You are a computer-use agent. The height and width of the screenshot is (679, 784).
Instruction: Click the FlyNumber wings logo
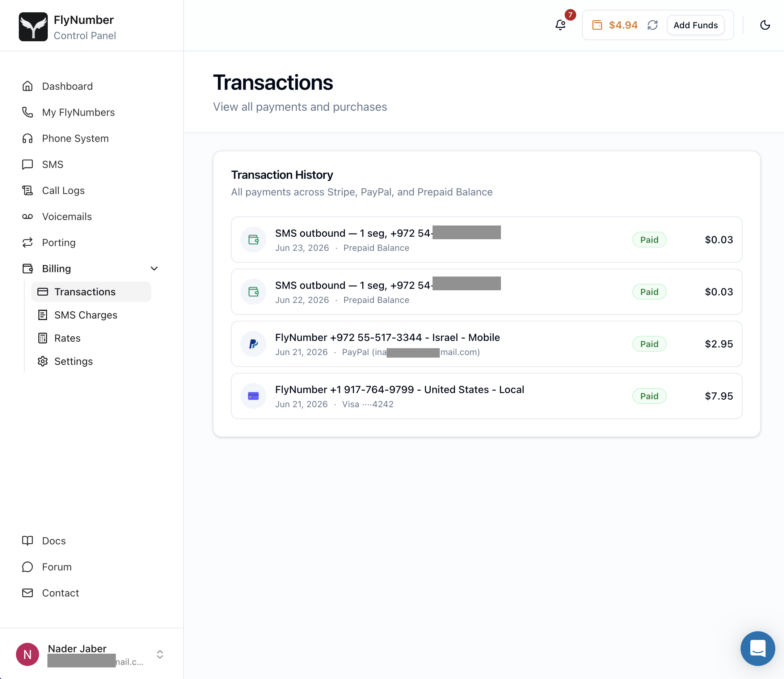point(33,26)
